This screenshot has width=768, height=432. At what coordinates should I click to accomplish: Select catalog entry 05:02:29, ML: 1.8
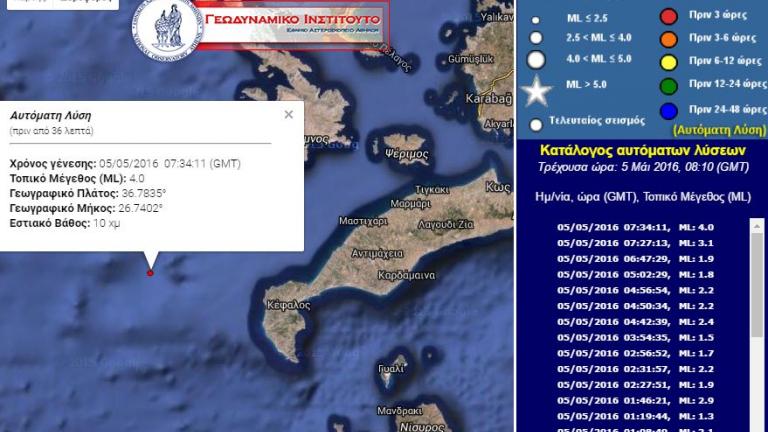(635, 274)
